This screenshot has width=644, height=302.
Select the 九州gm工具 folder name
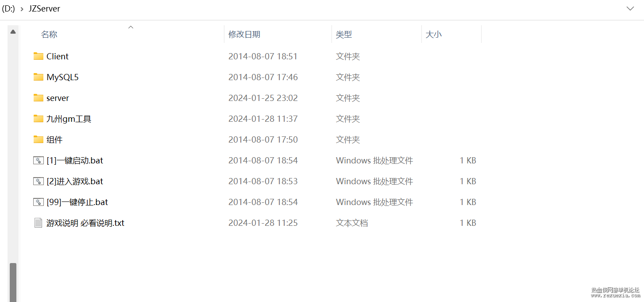[x=69, y=119]
